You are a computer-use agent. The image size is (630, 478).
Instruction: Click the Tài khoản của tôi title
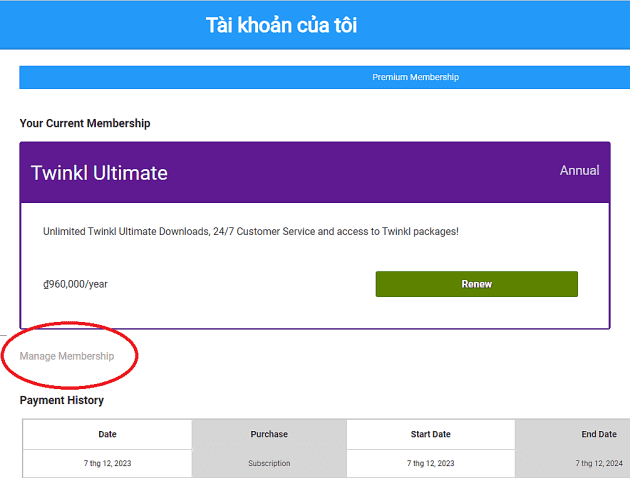[281, 25]
